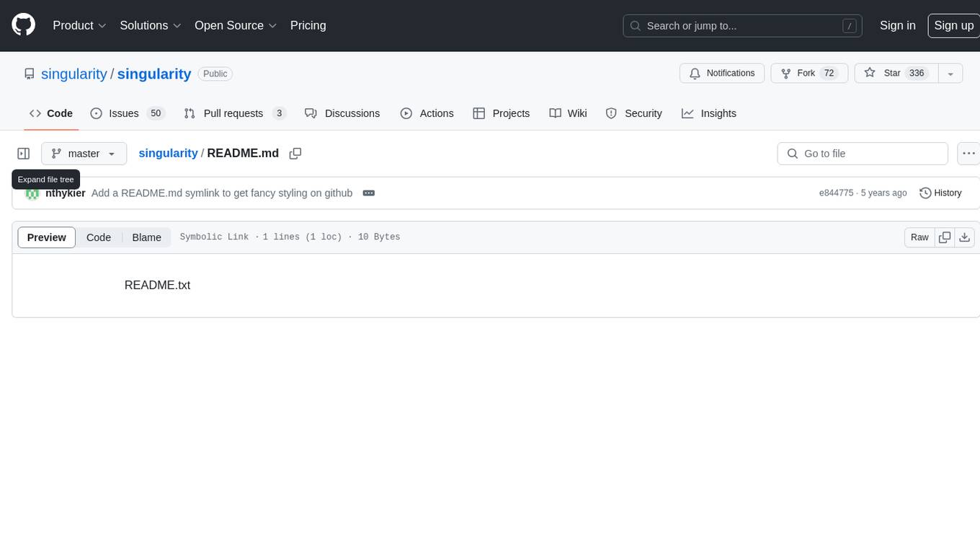Screen dimensions: 980x551
Task: Open the master branch selector
Action: click(x=84, y=154)
